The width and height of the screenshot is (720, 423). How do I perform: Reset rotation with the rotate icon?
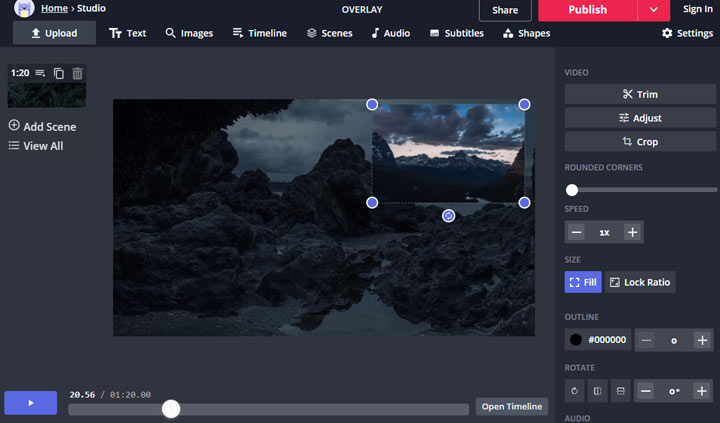[x=574, y=391]
